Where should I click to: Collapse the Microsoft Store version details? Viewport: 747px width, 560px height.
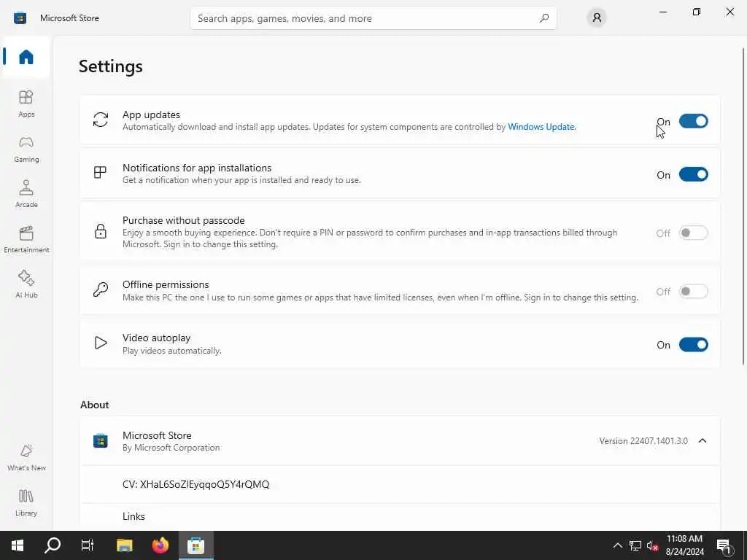(703, 440)
